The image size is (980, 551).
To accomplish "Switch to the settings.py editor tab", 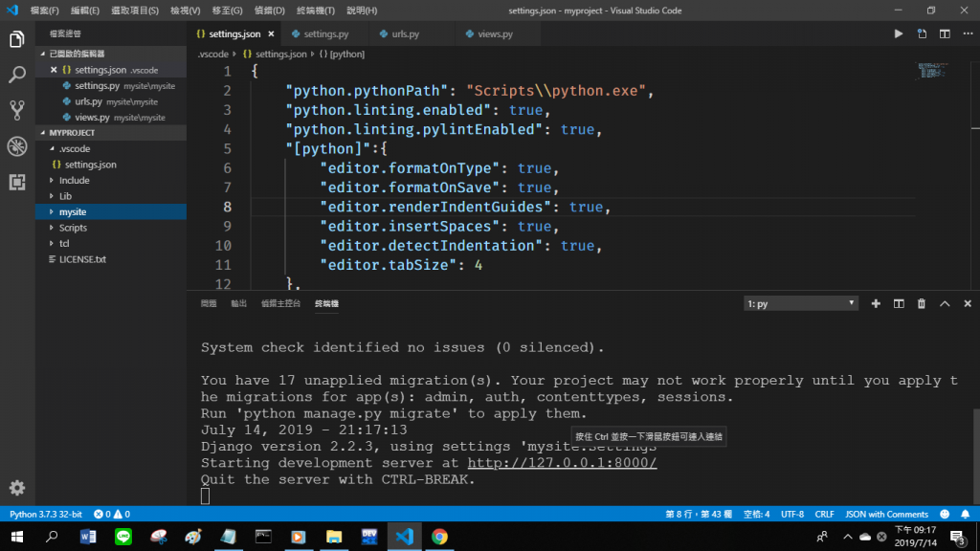I will [325, 33].
